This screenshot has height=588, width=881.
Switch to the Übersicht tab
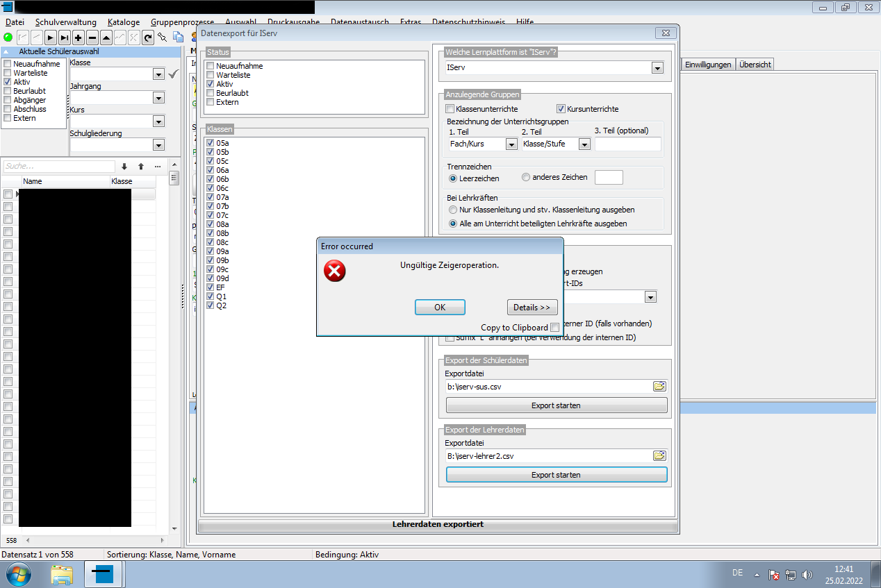tap(755, 65)
